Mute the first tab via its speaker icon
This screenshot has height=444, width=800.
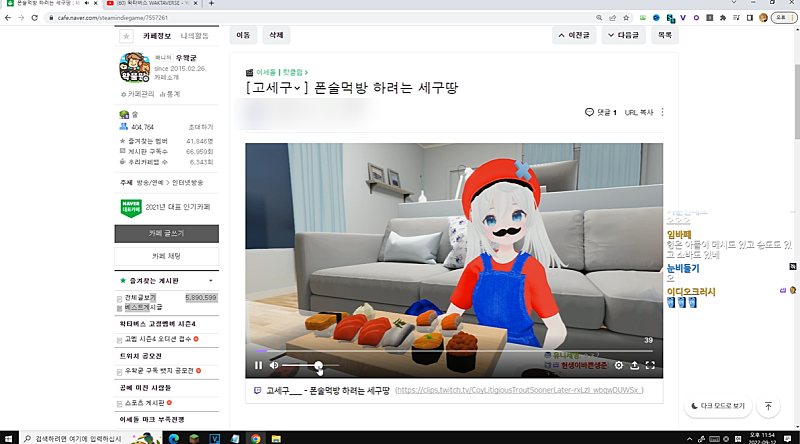[x=87, y=3]
